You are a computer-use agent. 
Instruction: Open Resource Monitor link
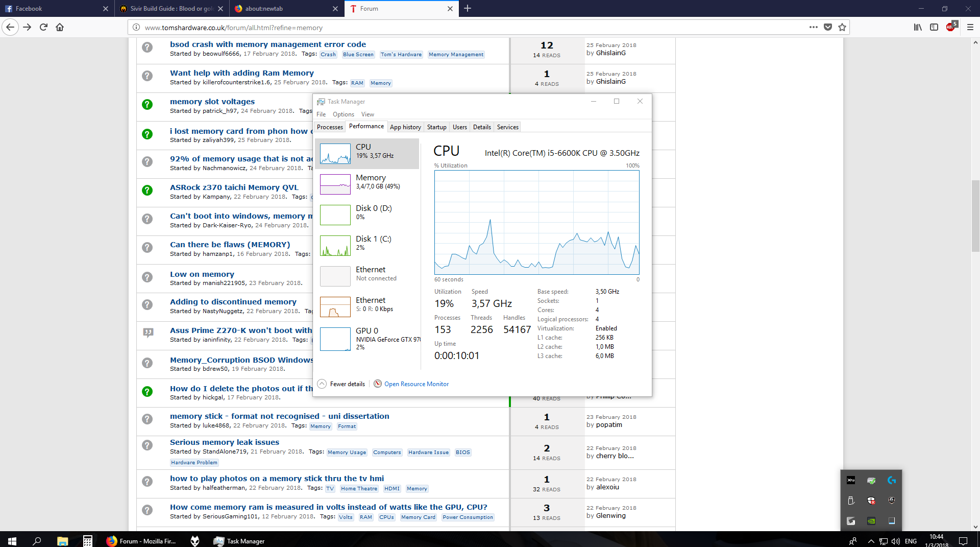click(416, 384)
